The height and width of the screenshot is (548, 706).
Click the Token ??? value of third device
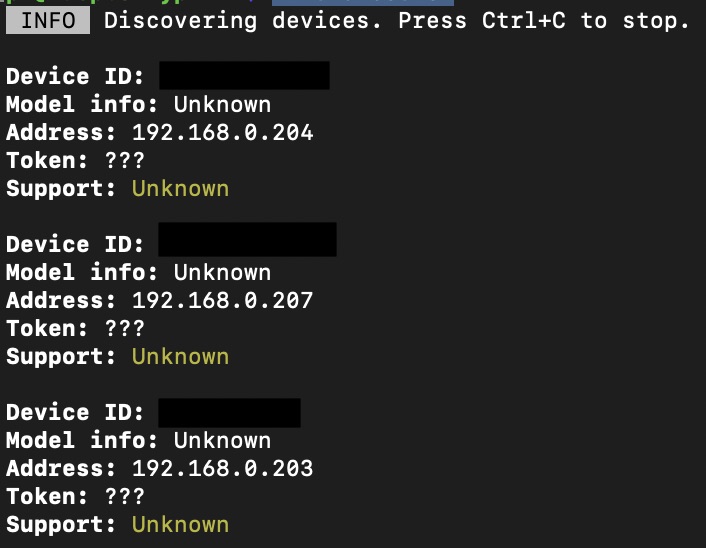click(125, 496)
